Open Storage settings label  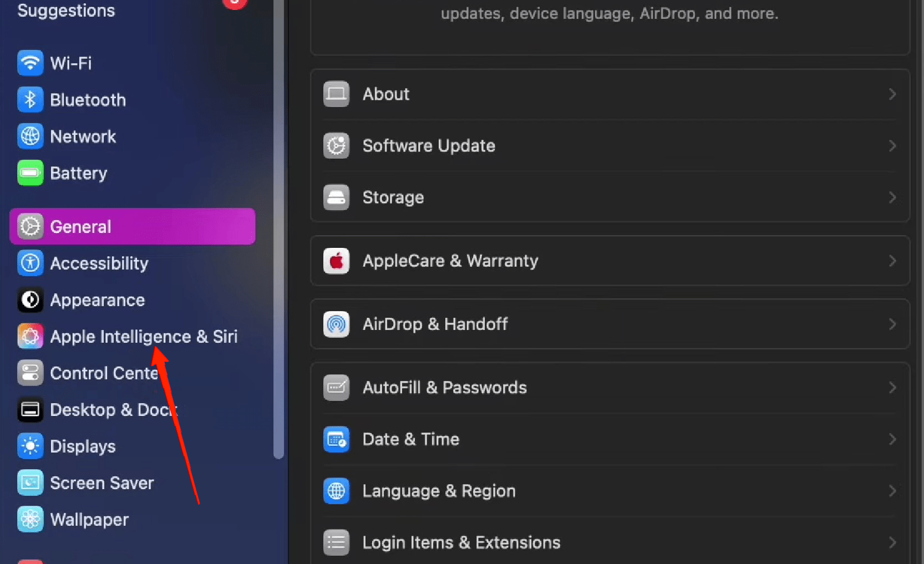click(x=393, y=197)
